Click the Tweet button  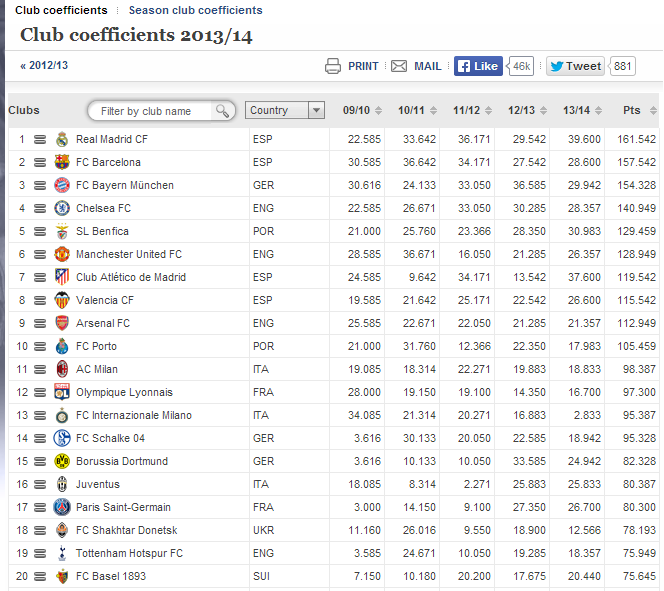(x=575, y=66)
